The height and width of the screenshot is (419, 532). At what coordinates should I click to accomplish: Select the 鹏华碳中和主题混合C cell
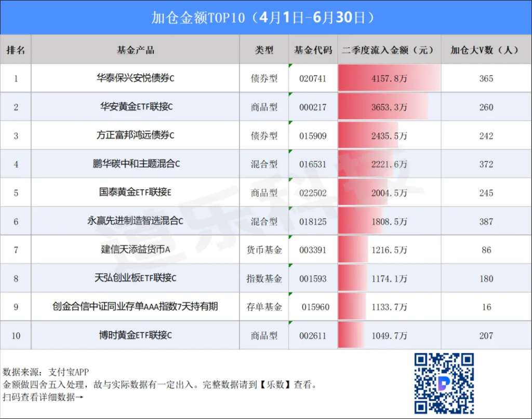pos(135,164)
